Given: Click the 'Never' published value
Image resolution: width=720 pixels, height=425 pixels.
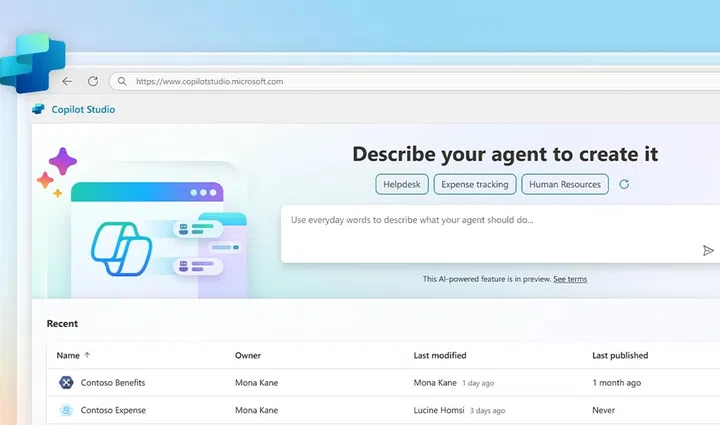Looking at the screenshot, I should click(x=603, y=410).
